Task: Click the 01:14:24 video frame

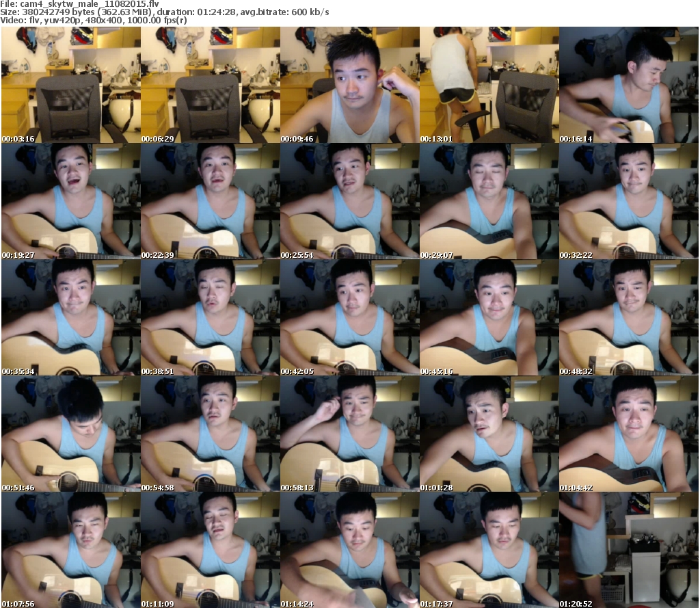Action: click(x=350, y=549)
